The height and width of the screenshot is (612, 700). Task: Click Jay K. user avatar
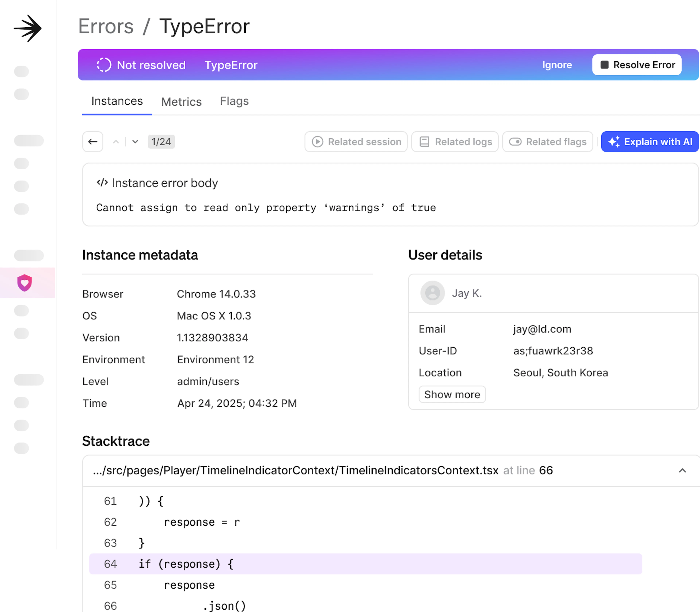pyautogui.click(x=432, y=293)
